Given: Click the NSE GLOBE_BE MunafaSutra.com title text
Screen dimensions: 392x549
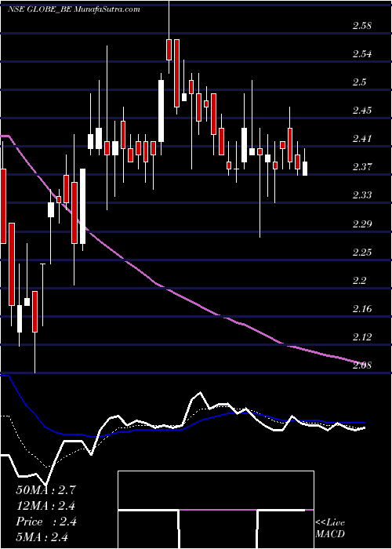Looking at the screenshot, I should point(74,9).
